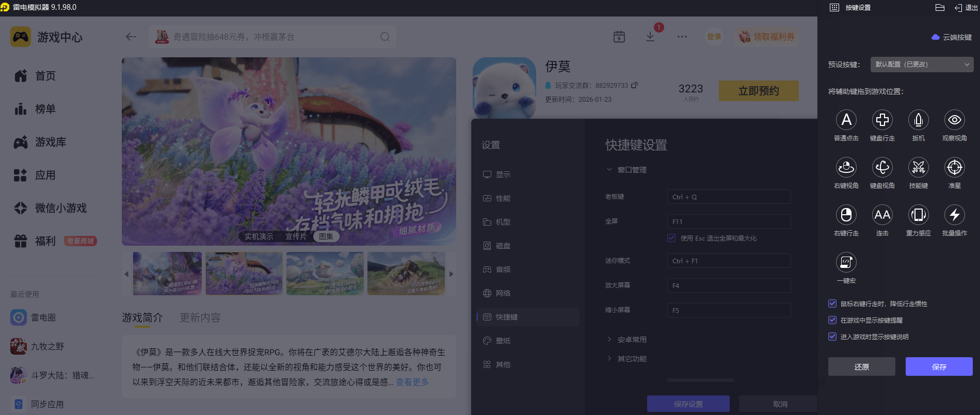Uncheck 鼠标右键行走时 降低行走惯性 checkbox
This screenshot has width=980, height=415.
coord(832,304)
